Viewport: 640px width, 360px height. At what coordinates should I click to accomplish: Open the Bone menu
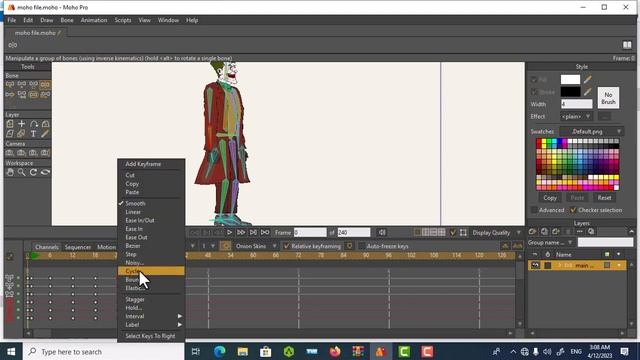pos(67,20)
